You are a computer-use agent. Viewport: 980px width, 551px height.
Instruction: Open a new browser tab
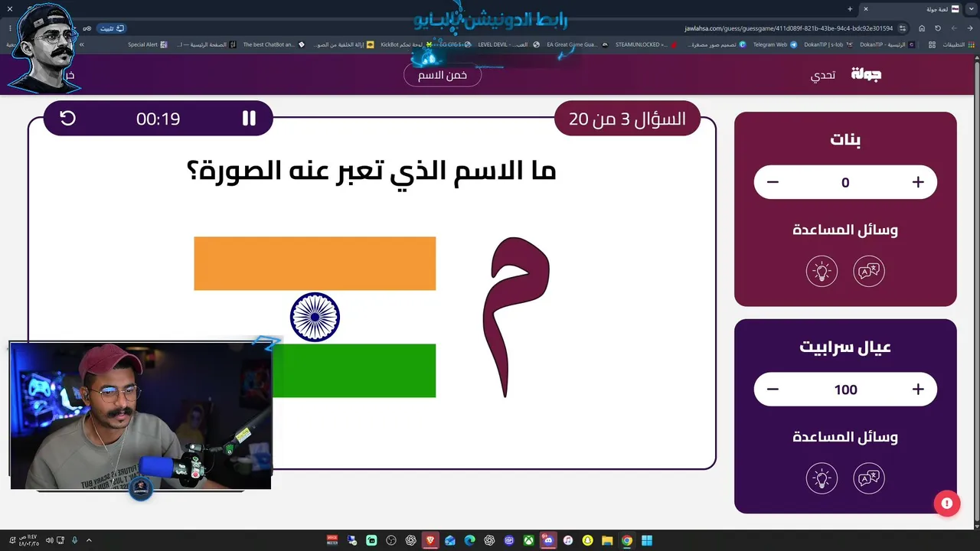(x=850, y=9)
